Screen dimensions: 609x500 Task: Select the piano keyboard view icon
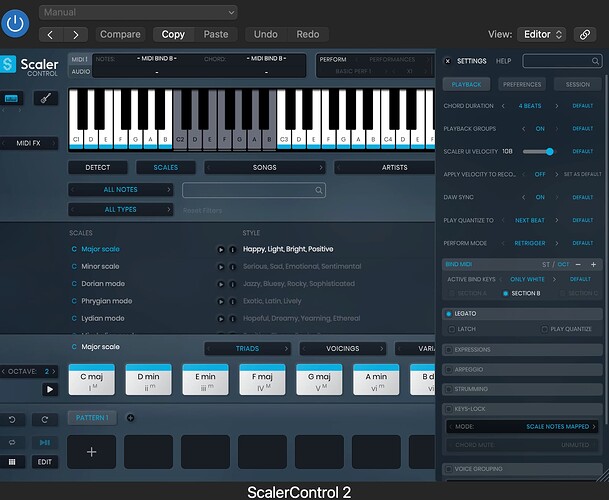pos(13,98)
